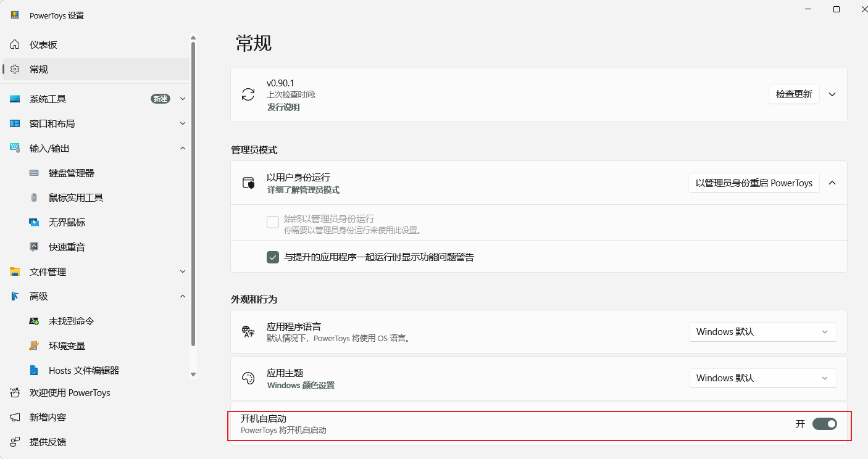Click the Dashboard (仪表板) home icon

(15, 45)
